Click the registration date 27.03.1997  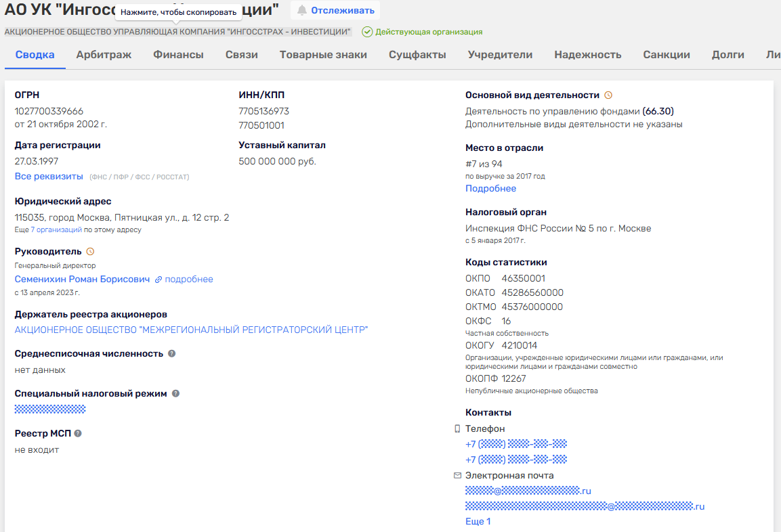point(37,161)
